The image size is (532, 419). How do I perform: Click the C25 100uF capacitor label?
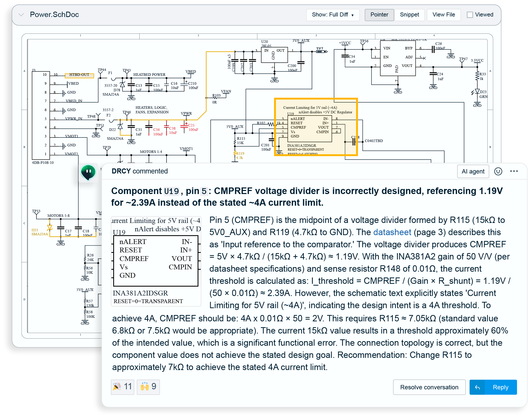coord(193,127)
